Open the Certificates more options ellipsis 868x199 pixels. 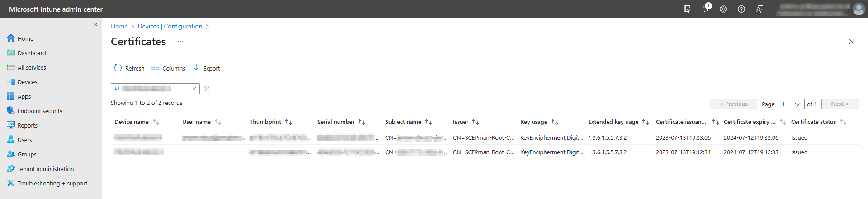(180, 42)
